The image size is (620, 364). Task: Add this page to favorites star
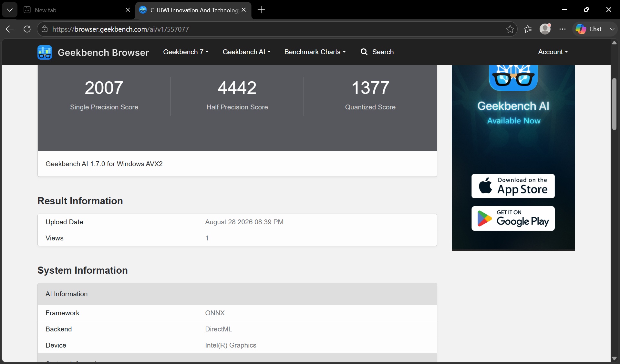coord(510,29)
